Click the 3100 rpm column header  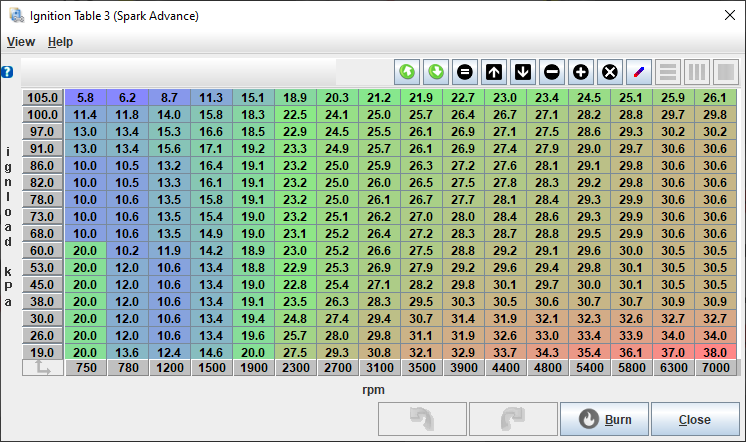click(x=379, y=369)
